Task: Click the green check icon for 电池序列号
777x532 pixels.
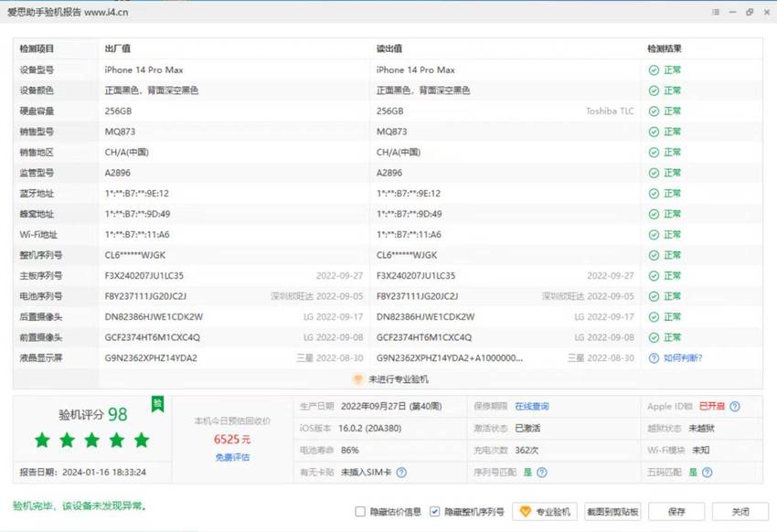Action: coord(654,296)
